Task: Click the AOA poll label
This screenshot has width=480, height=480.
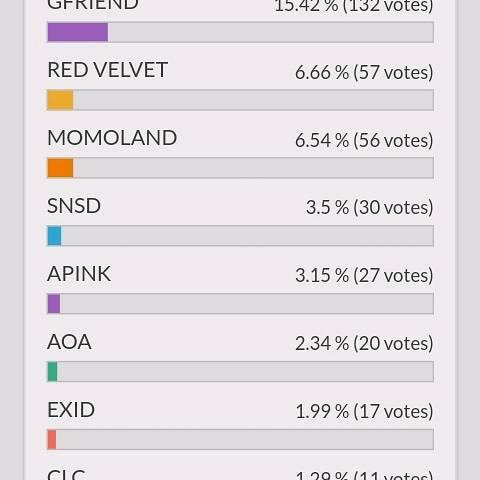Action: (x=69, y=342)
